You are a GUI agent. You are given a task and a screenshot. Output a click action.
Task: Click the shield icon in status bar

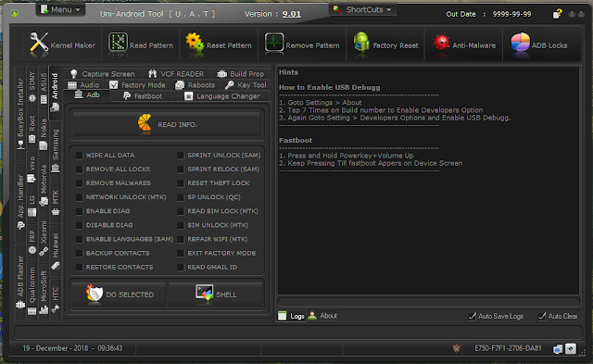pyautogui.click(x=457, y=348)
